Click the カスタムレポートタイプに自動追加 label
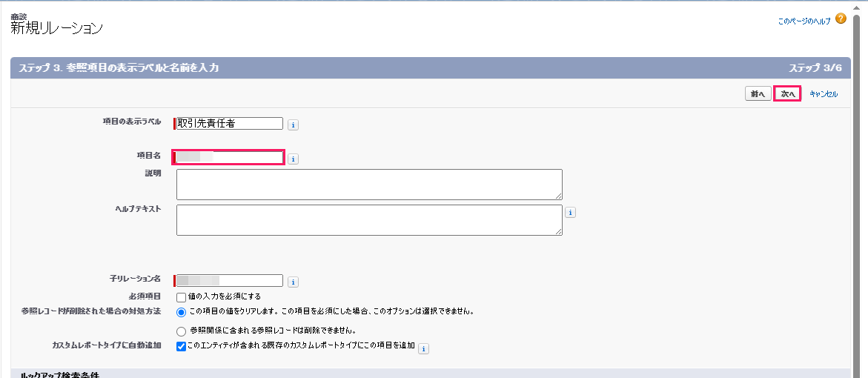The height and width of the screenshot is (378, 868). 107,345
